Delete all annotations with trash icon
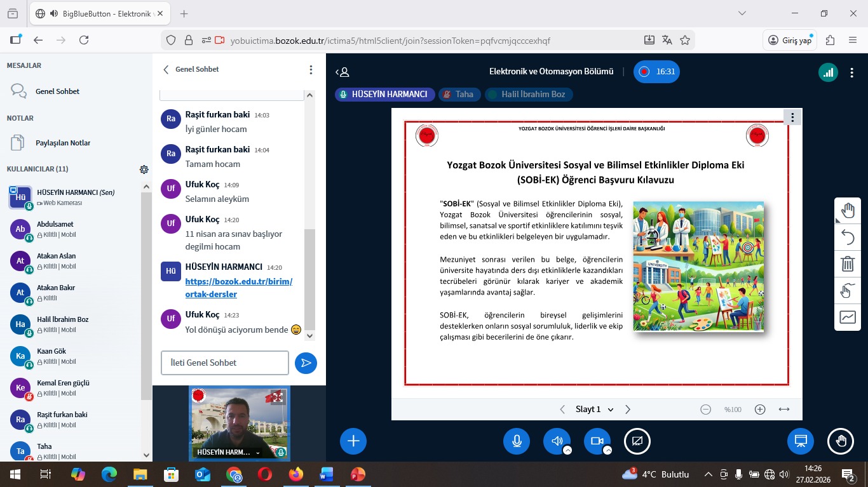The width and height of the screenshot is (868, 487). [x=848, y=264]
